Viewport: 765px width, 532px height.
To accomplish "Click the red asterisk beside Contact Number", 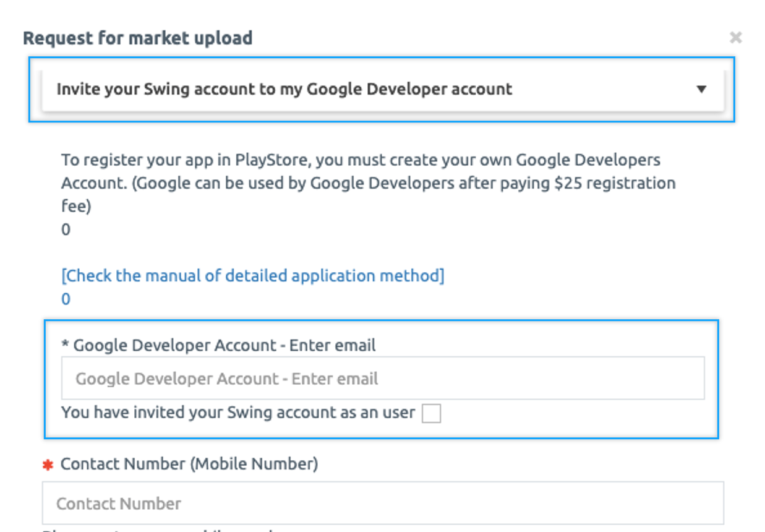I will pos(48,465).
